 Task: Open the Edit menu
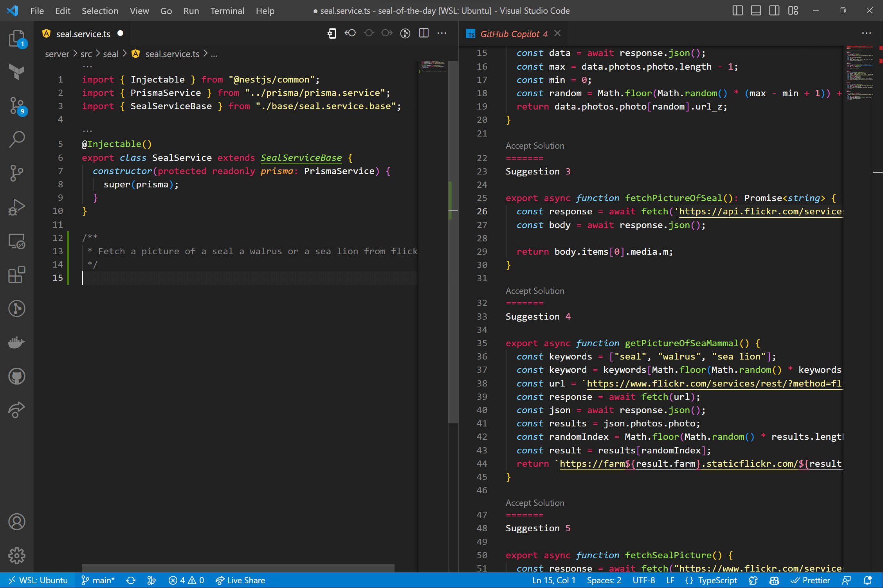click(63, 11)
